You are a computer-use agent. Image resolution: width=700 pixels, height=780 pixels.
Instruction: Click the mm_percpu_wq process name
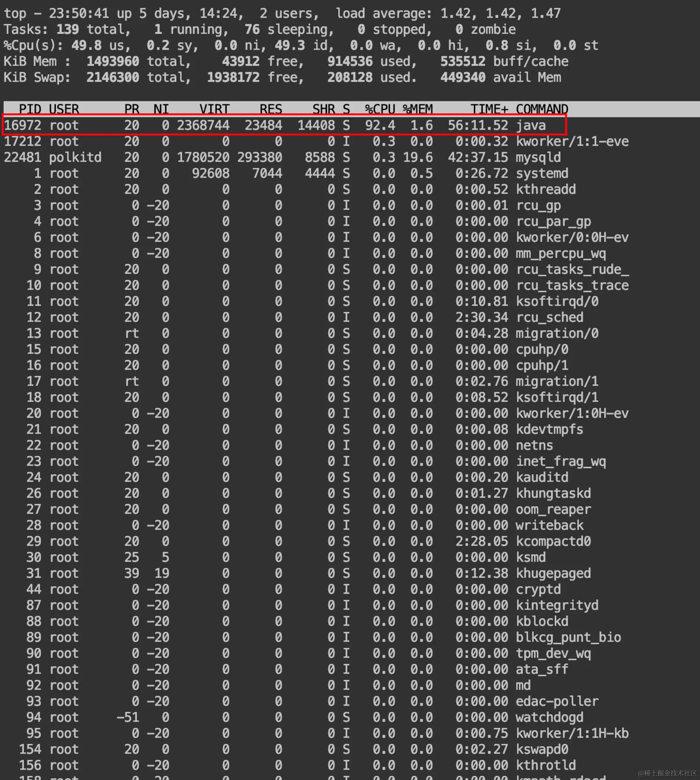561,253
